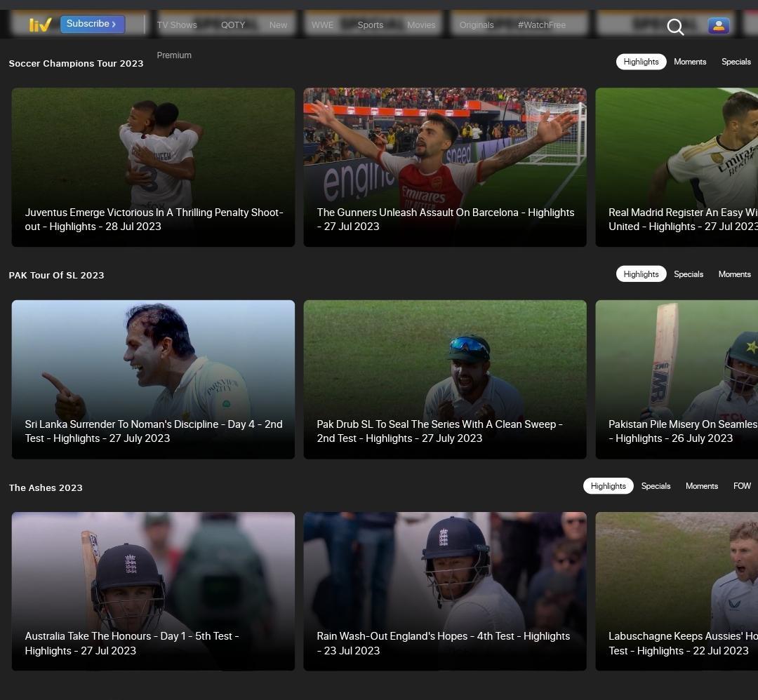This screenshot has width=758, height=700.
Task: Switch to Specials in Soccer Champions Tour
Action: coord(736,62)
